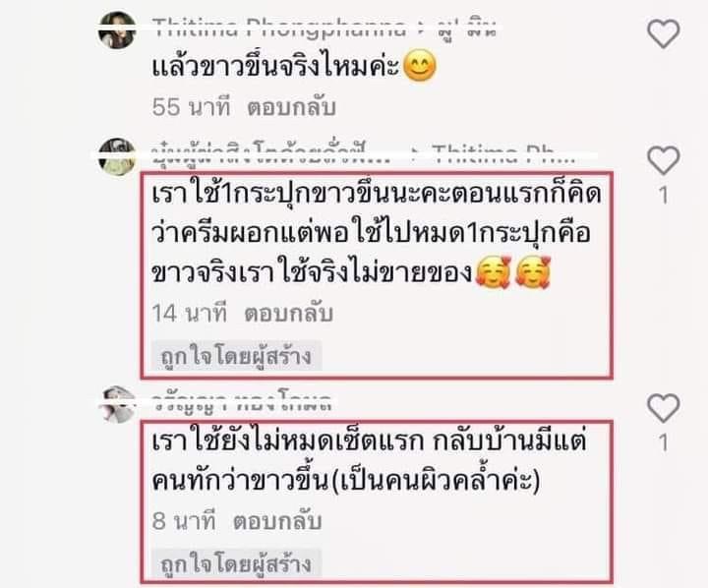Click the smiling emoji in the first comment
The width and height of the screenshot is (708, 588).
(420, 67)
